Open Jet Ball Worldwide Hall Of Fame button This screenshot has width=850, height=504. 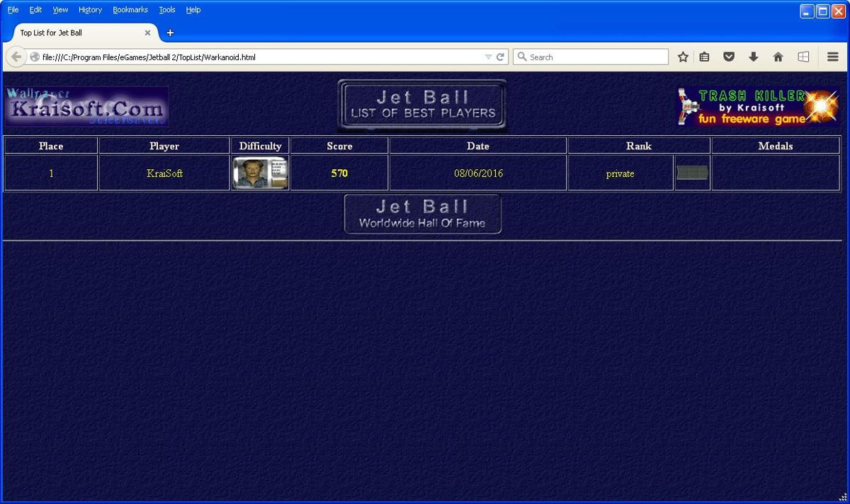[x=423, y=214]
